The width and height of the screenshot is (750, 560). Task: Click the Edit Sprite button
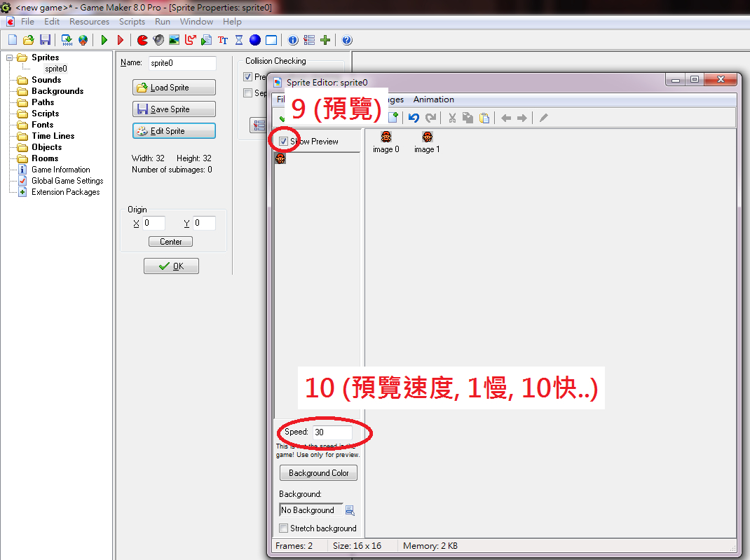click(x=174, y=131)
